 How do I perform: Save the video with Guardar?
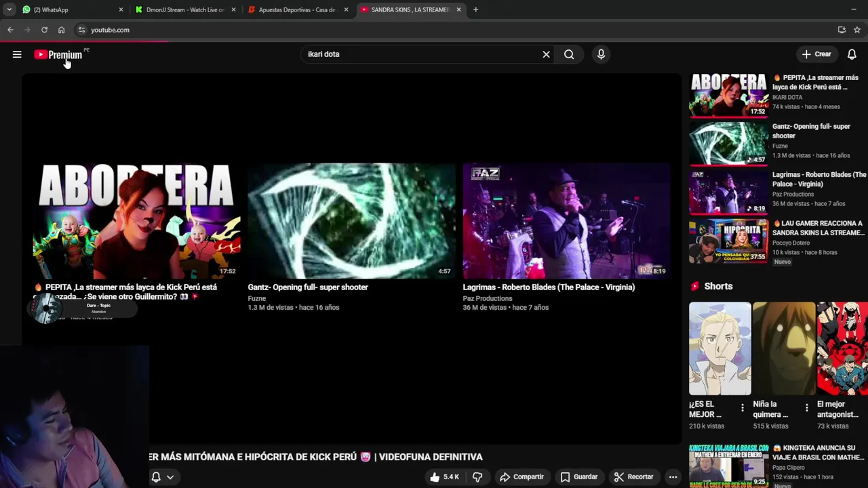[579, 477]
